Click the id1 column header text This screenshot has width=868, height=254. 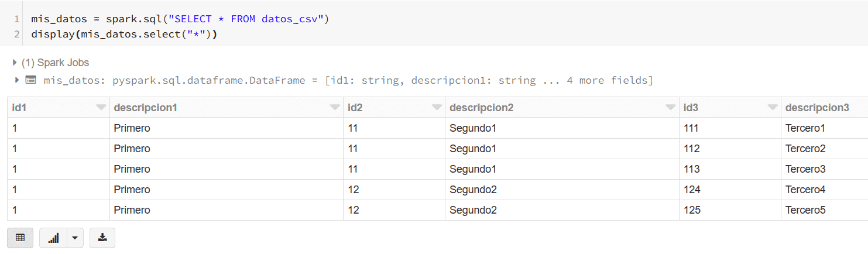pyautogui.click(x=19, y=108)
